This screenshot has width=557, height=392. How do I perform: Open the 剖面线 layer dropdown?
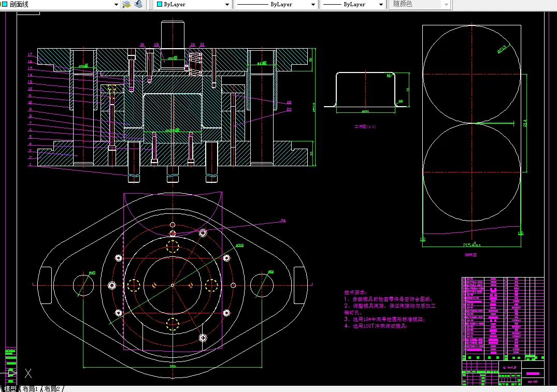[x=116, y=5]
